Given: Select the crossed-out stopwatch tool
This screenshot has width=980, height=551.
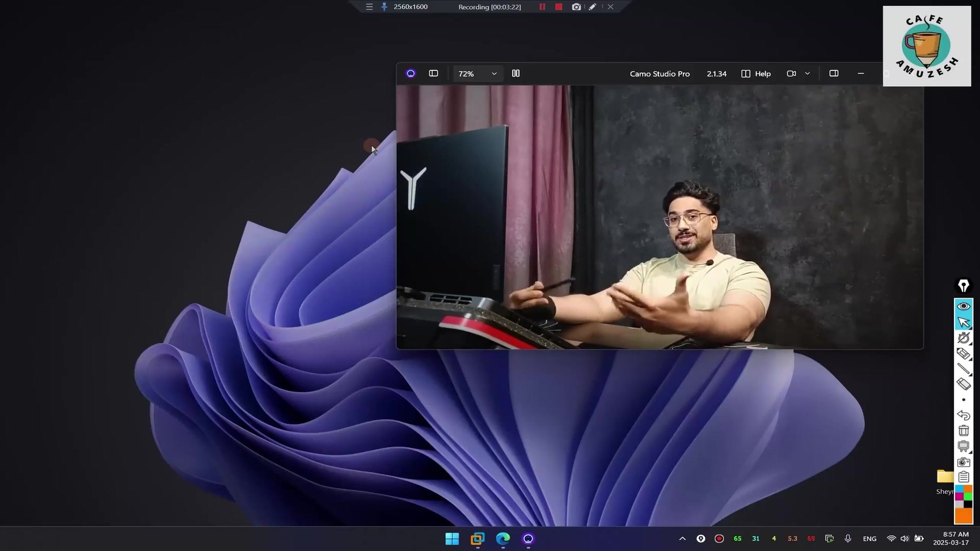Looking at the screenshot, I should (964, 338).
